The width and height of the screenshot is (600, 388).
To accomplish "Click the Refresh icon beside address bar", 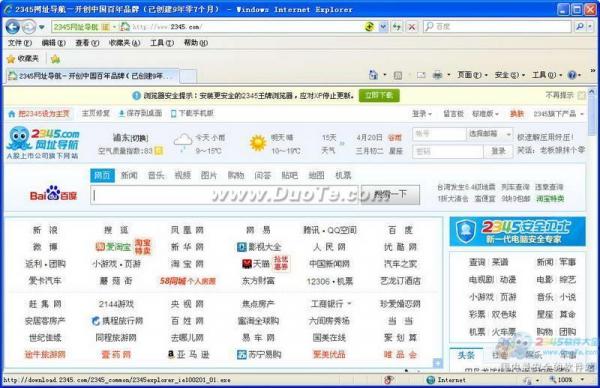I will [397, 27].
